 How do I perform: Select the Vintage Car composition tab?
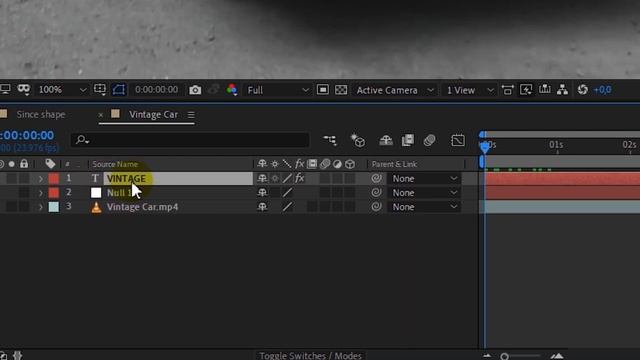click(x=153, y=115)
